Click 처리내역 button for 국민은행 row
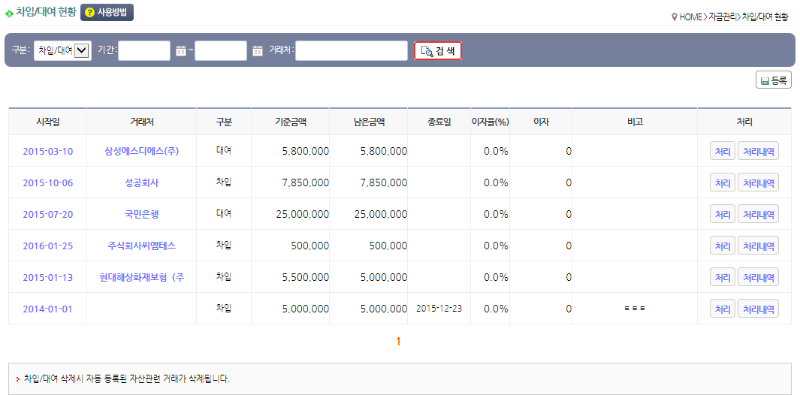The image size is (800, 395). point(758,214)
